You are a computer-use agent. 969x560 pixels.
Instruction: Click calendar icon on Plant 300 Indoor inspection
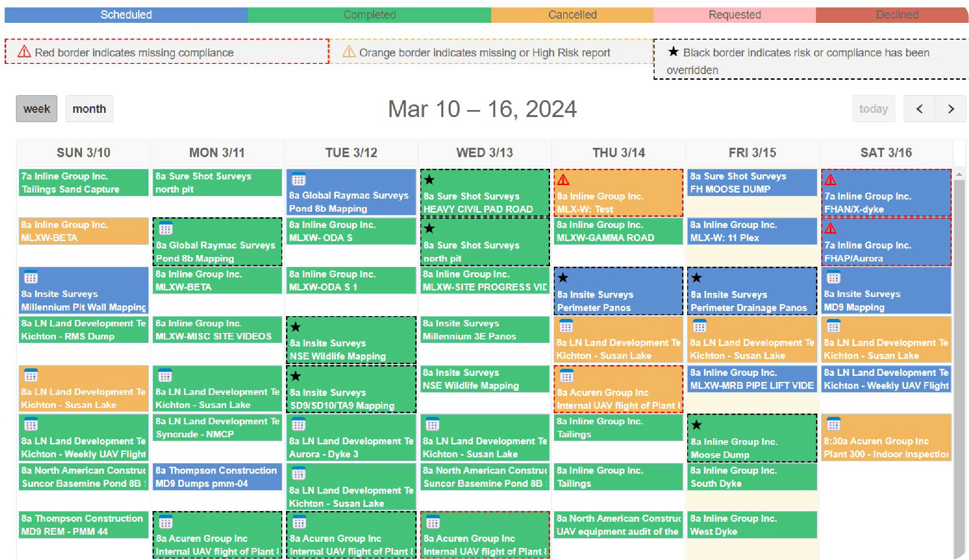[833, 424]
